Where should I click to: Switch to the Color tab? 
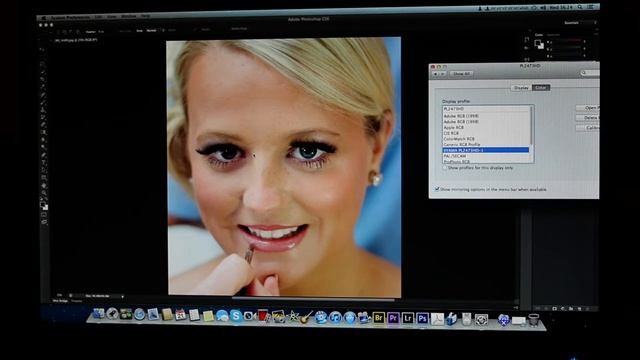[x=541, y=88]
